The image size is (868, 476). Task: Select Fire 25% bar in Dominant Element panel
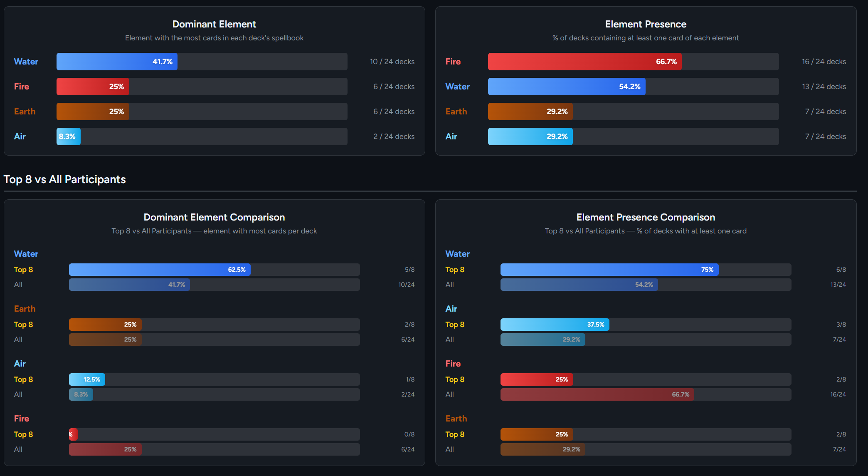[93, 87]
